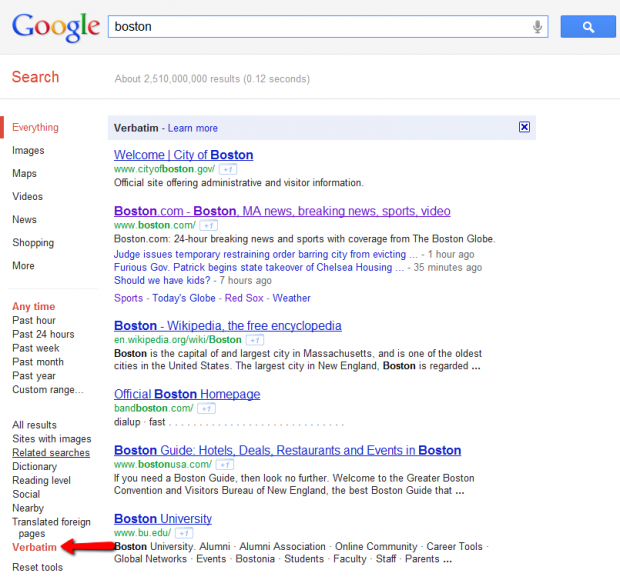Switch to Shopping results

(x=33, y=242)
